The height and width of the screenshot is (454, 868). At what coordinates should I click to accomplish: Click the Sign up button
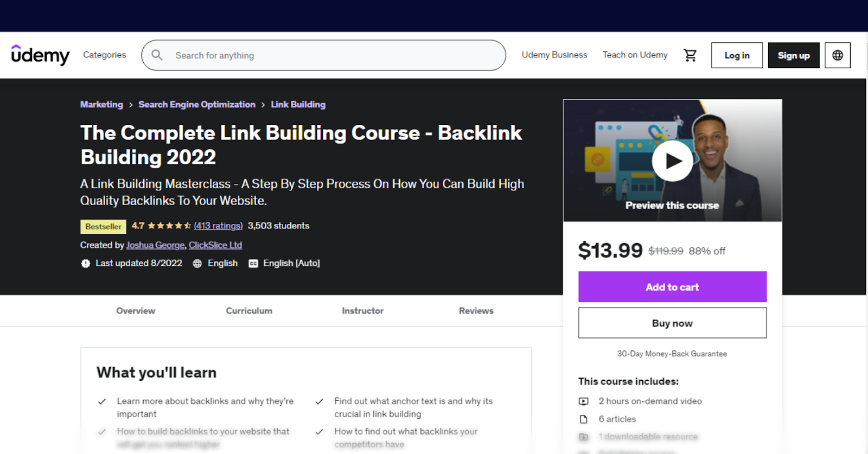(794, 55)
